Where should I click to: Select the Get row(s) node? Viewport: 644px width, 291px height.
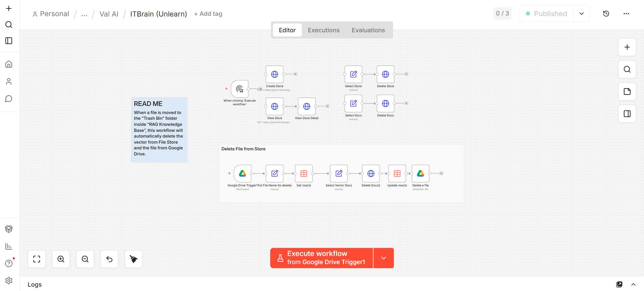pos(304,174)
